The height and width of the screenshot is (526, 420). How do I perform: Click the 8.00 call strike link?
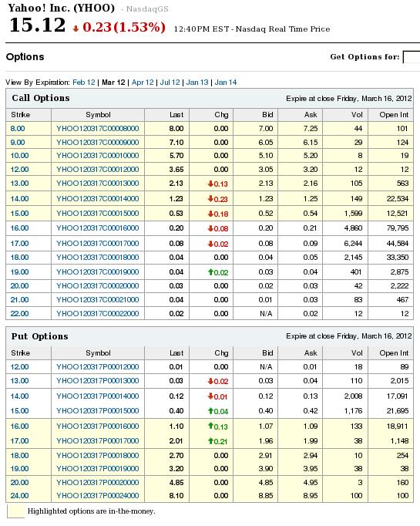click(18, 129)
